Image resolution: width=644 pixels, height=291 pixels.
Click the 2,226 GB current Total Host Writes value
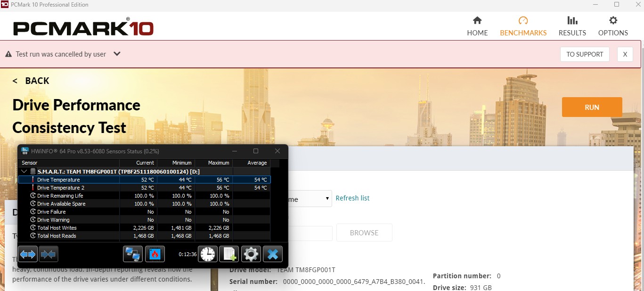tap(144, 228)
